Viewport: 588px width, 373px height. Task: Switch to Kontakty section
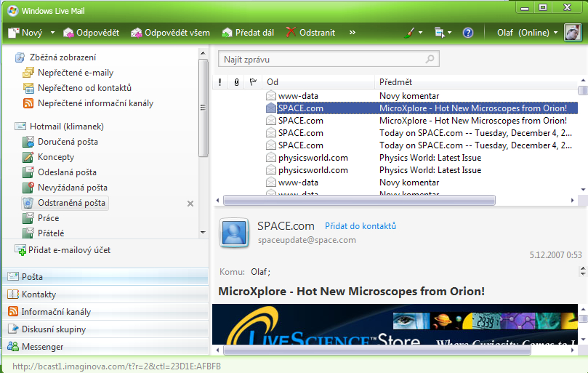click(x=105, y=294)
